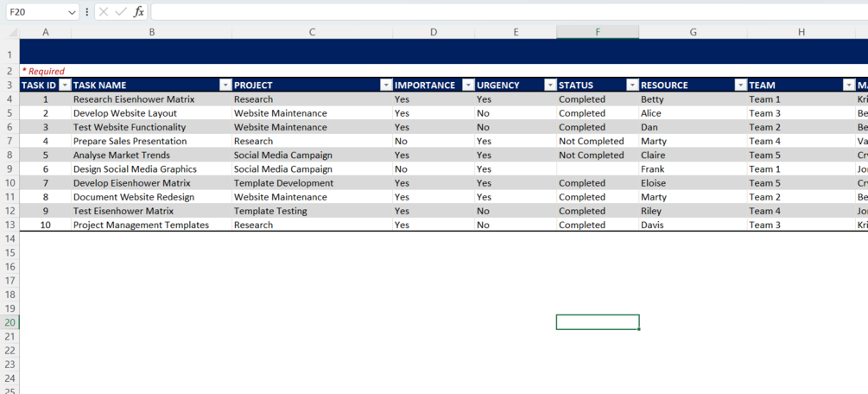Open the URGENCY filter dropdown
868x394 pixels.
tap(550, 86)
